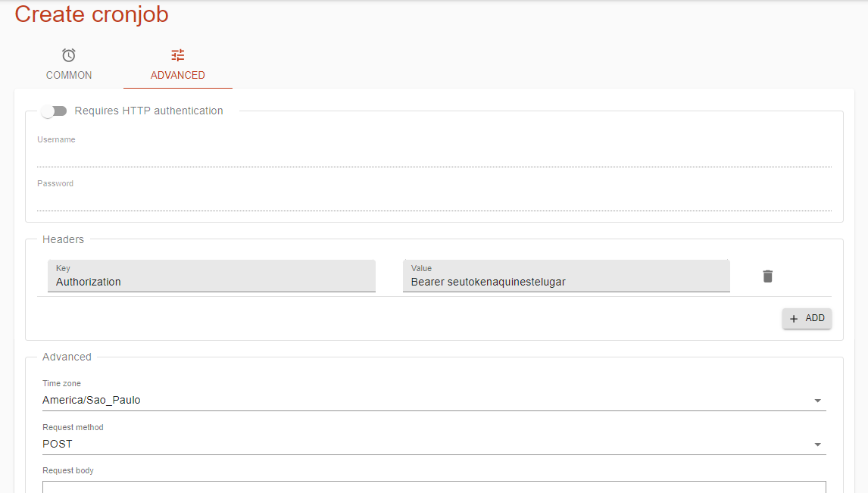Focus the Username input field
This screenshot has height=493, width=868.
[434, 157]
